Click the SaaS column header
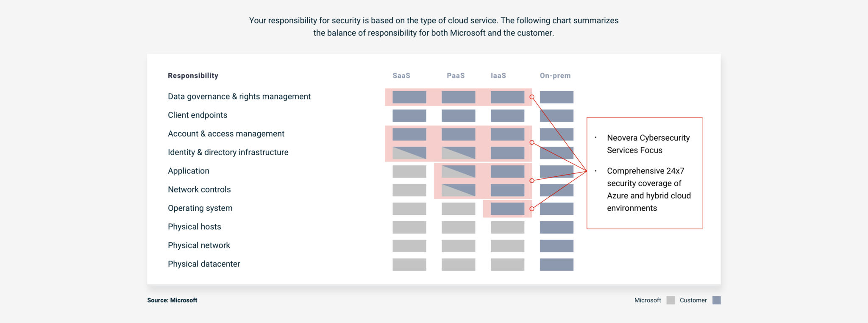This screenshot has width=868, height=323. (x=401, y=75)
